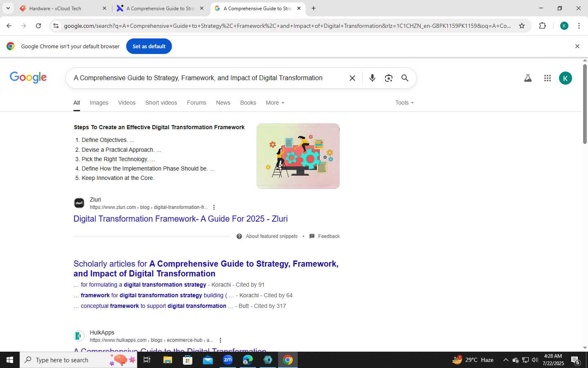Open Mail app from taskbar
588x368 pixels.
click(207, 360)
